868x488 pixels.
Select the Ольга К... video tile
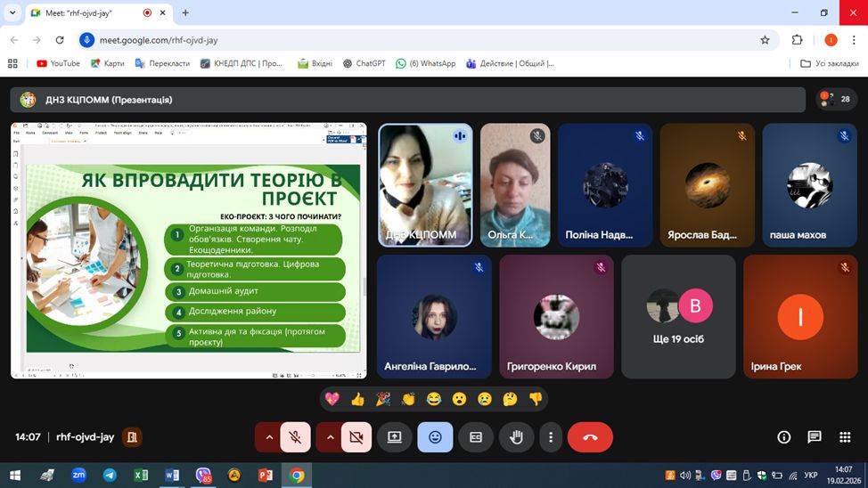[515, 185]
